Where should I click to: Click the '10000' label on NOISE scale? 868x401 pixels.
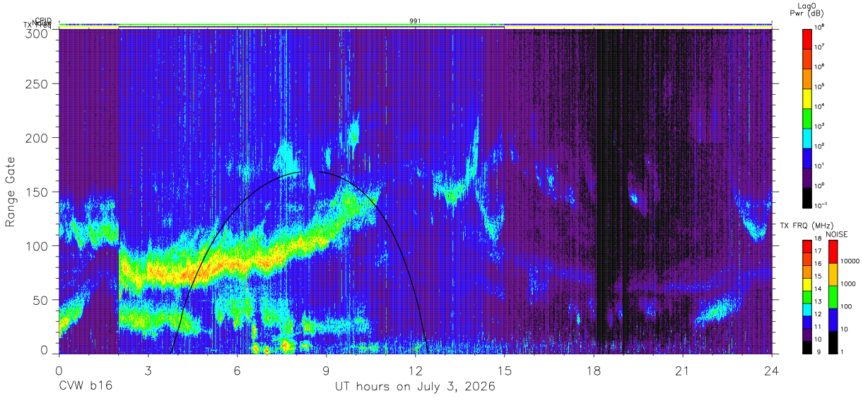852,261
